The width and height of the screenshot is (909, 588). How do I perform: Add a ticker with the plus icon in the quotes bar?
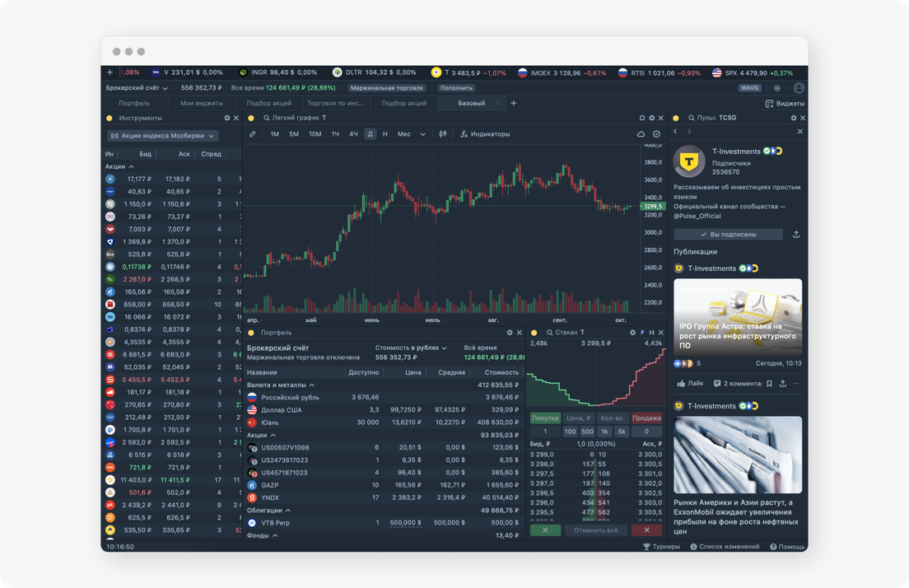110,72
